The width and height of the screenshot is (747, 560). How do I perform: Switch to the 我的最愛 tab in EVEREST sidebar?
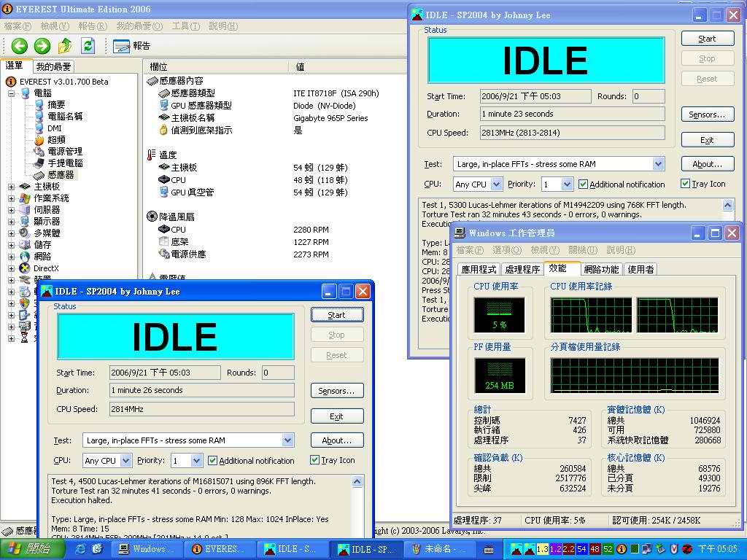(x=54, y=66)
